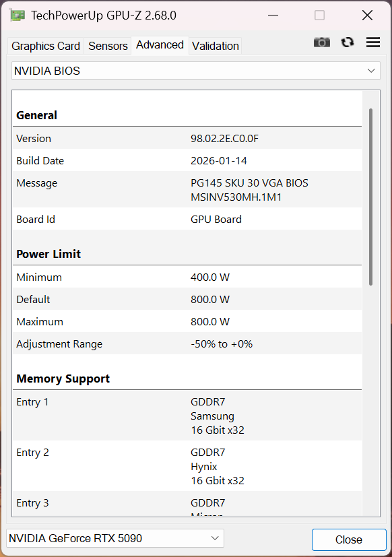Open the NVIDIA BIOS dropdown
This screenshot has width=392, height=557.
click(x=195, y=70)
